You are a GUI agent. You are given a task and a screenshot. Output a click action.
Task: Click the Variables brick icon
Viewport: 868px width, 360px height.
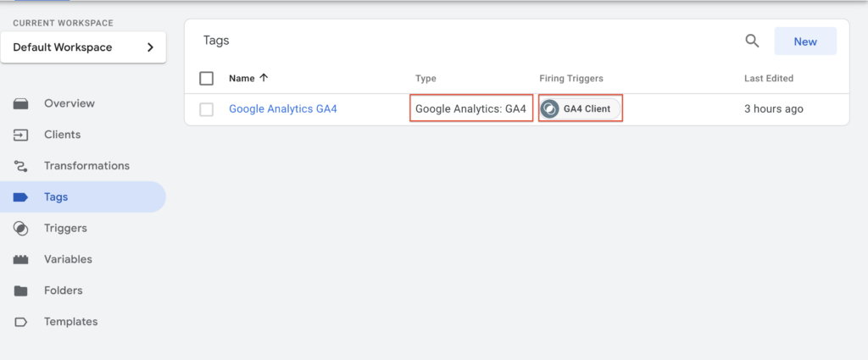pos(21,259)
